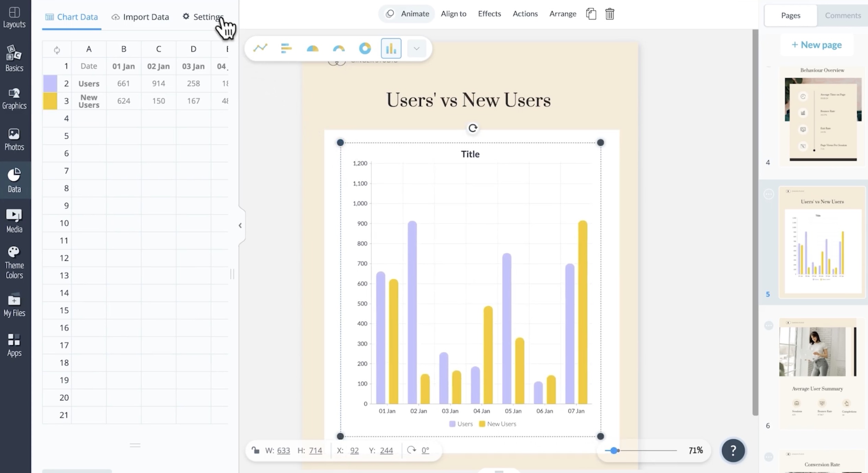
Task: Collapse the left data panel
Action: pos(240,226)
